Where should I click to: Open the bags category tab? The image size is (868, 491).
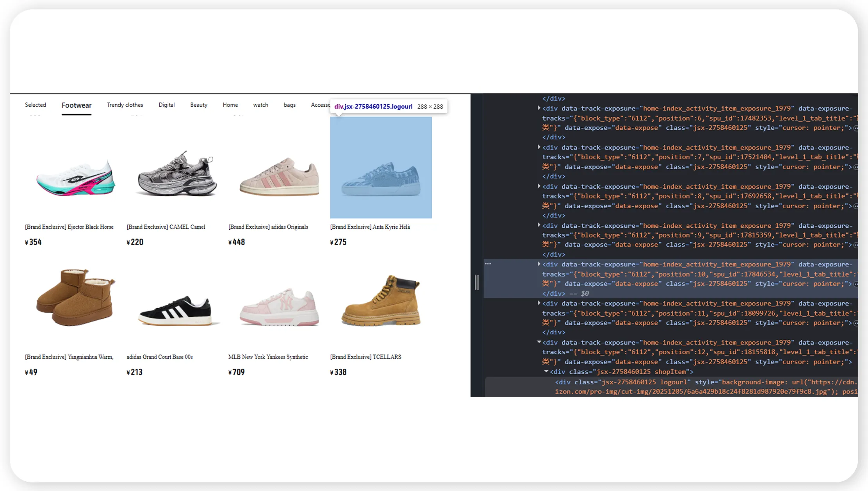pyautogui.click(x=289, y=105)
